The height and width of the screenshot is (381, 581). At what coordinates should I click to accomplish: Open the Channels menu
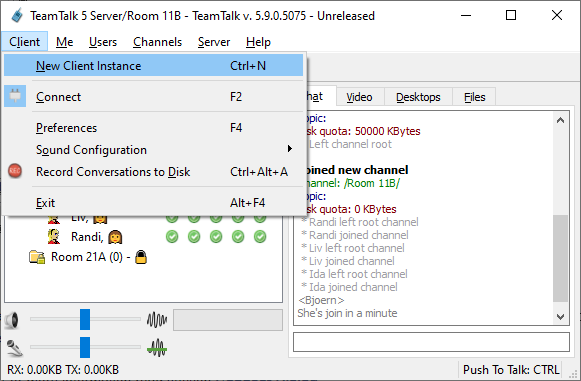[x=157, y=42]
